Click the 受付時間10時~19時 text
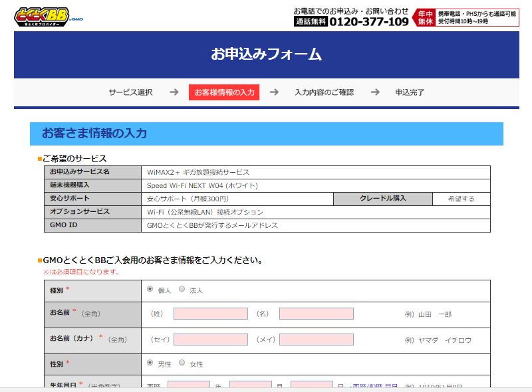 (463, 21)
